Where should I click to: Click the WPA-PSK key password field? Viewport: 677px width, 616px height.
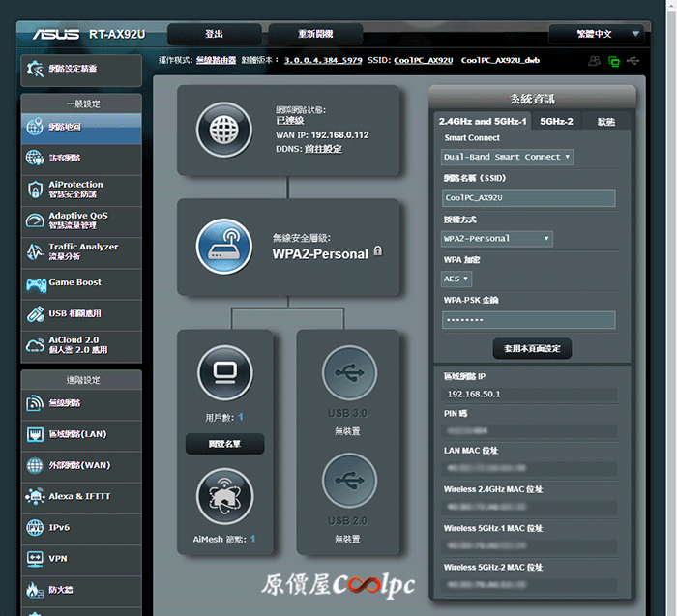pos(528,320)
